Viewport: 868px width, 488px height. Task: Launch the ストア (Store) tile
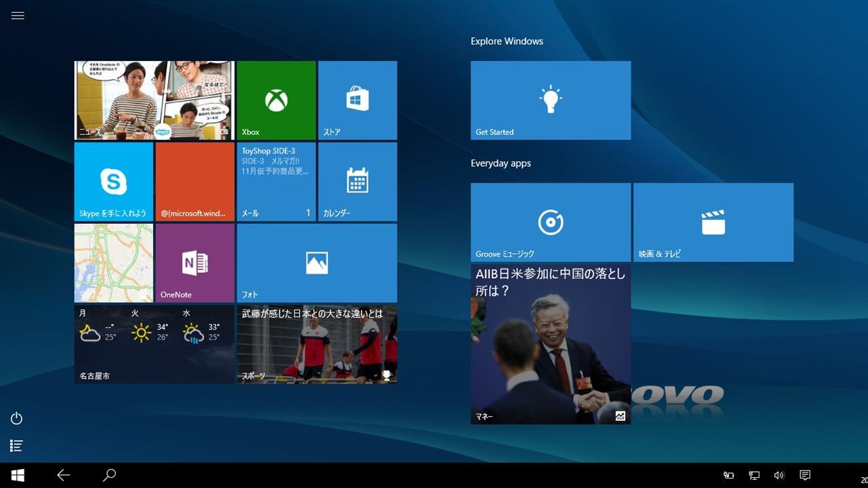point(357,100)
